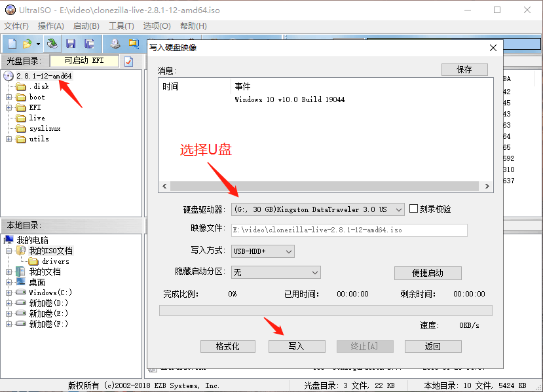
Task: Click the 便捷启动 button
Action: [428, 273]
